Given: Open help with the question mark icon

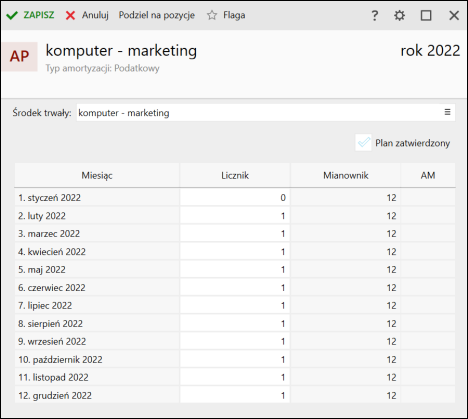Looking at the screenshot, I should coord(375,15).
